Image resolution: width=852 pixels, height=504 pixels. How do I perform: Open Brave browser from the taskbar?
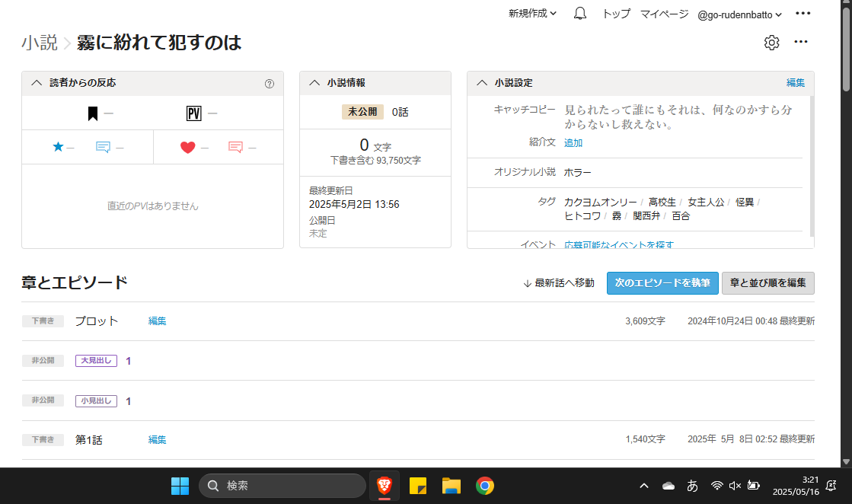pyautogui.click(x=385, y=486)
